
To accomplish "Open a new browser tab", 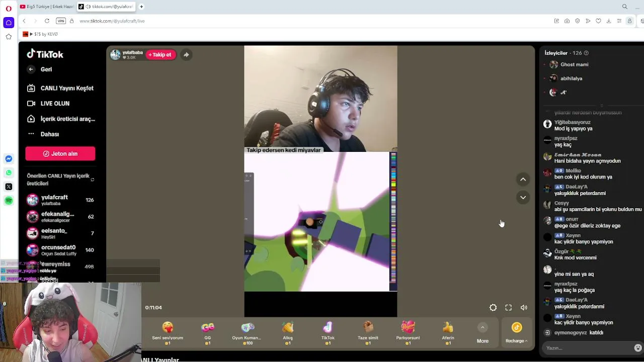I will click(141, 7).
